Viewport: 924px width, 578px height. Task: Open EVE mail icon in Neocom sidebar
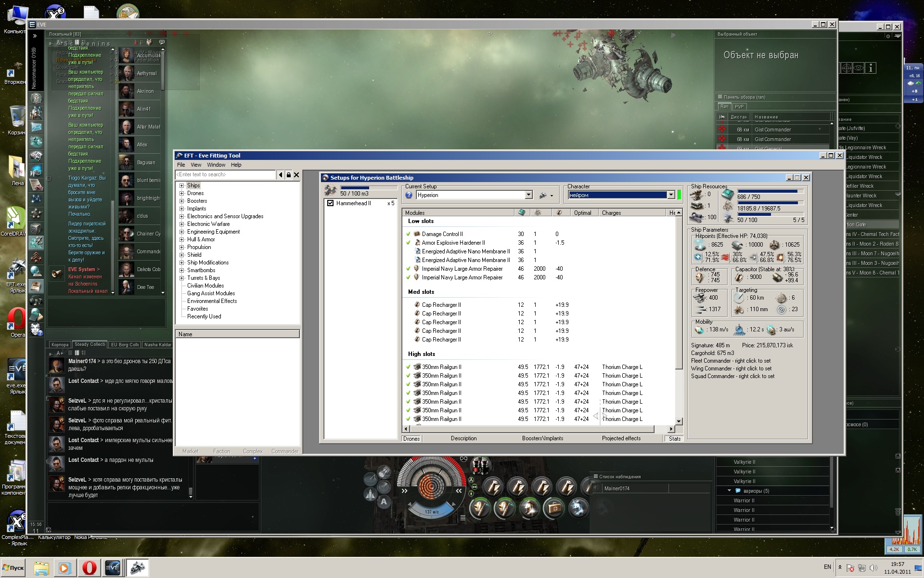pyautogui.click(x=36, y=127)
